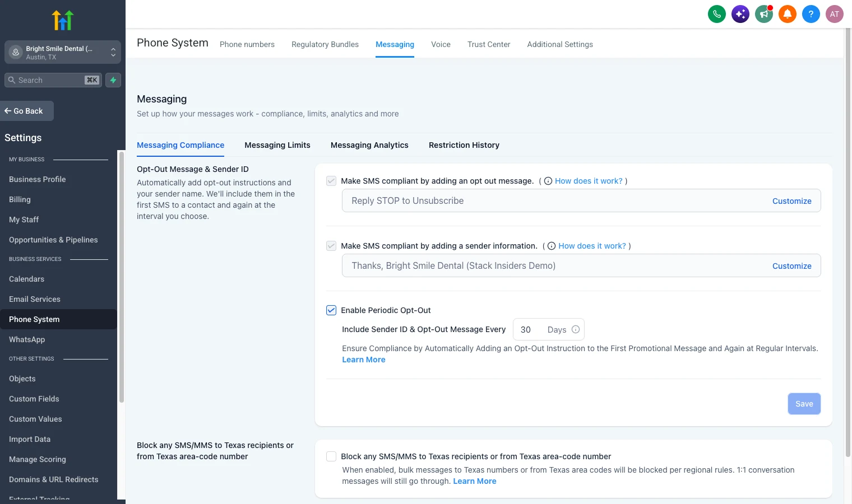Switch to the Messaging Limits sub-tab

point(277,145)
